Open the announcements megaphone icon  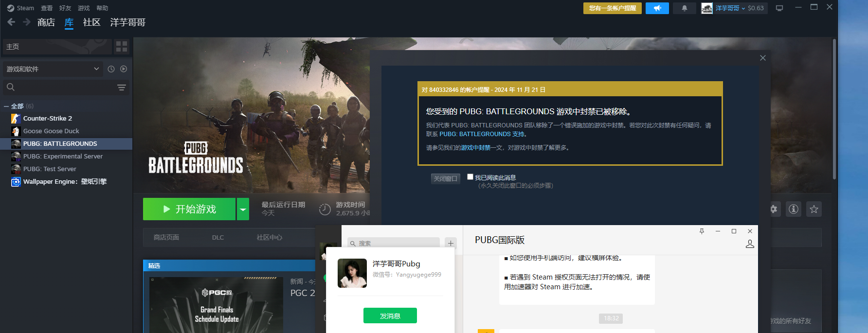click(657, 8)
